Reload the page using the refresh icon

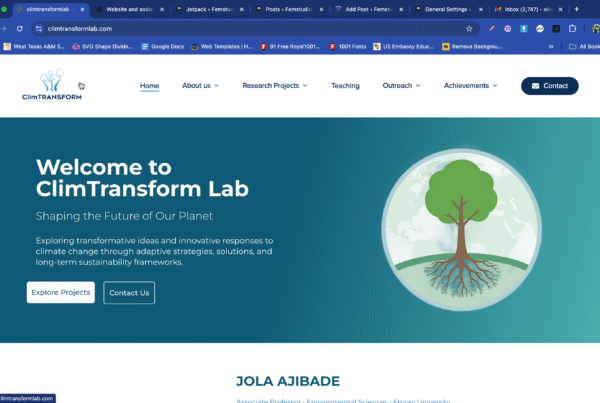[20, 28]
